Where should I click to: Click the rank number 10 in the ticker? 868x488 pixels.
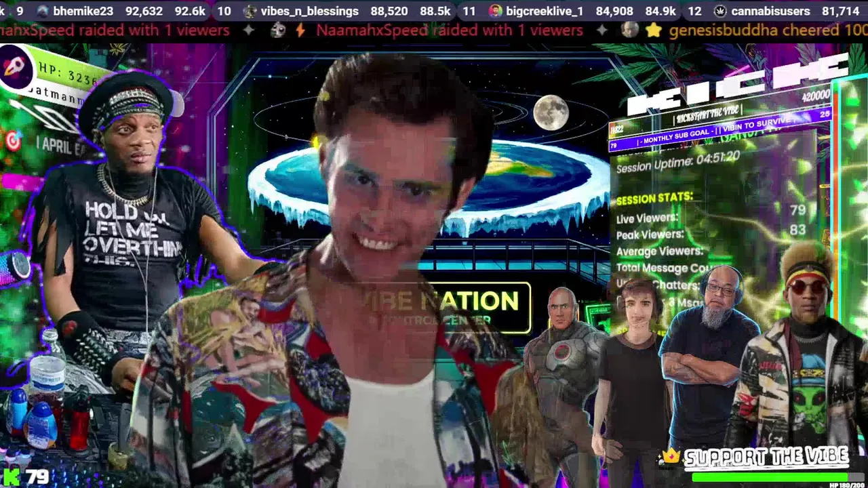(x=224, y=11)
